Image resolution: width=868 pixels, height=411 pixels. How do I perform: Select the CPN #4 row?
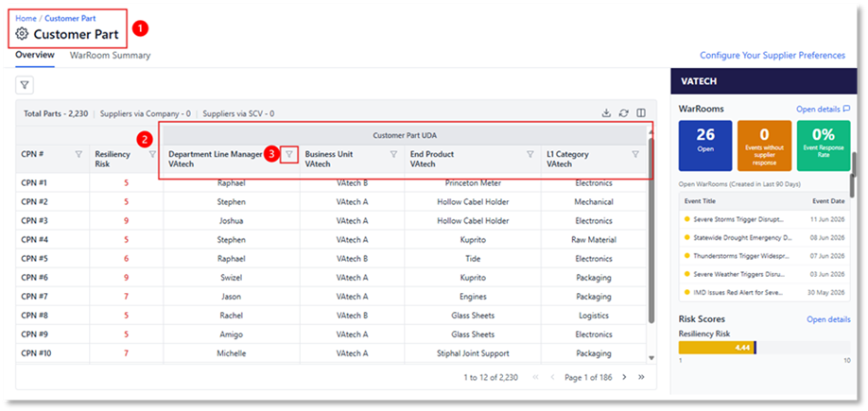[x=332, y=240]
